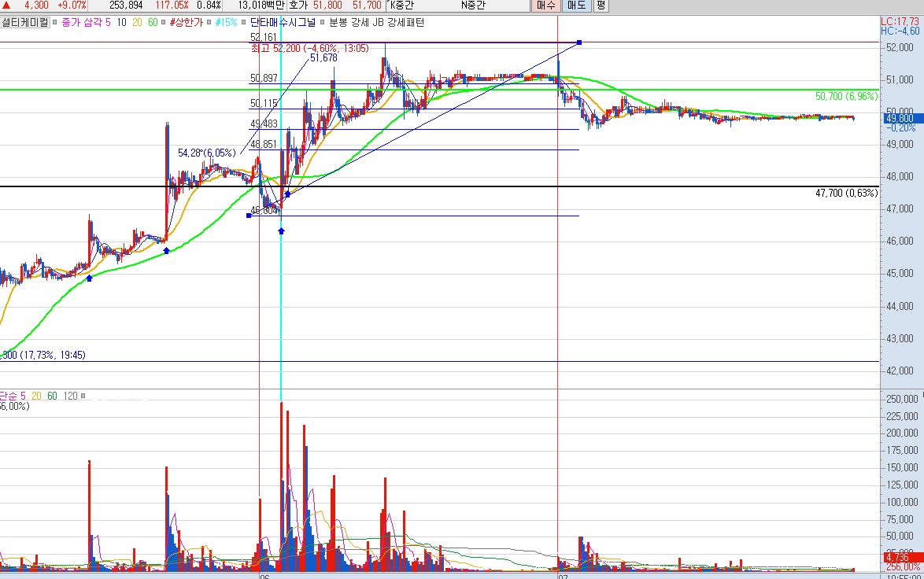
Task: Click the 52,161 Fibonacci level label
Action: [264, 37]
